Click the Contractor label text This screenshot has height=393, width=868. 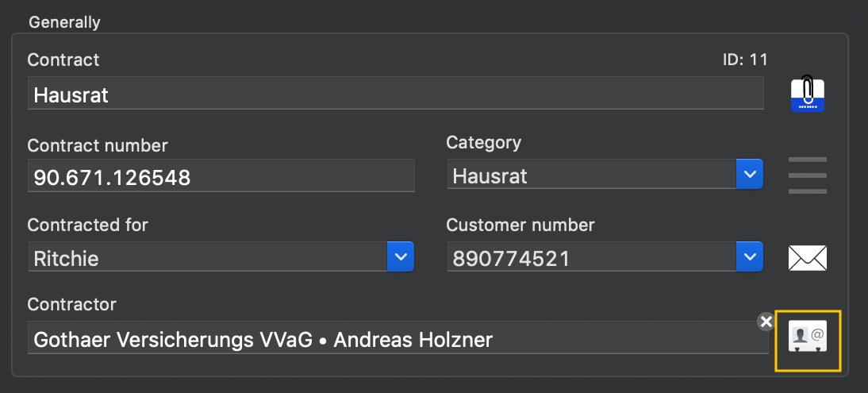click(x=72, y=304)
